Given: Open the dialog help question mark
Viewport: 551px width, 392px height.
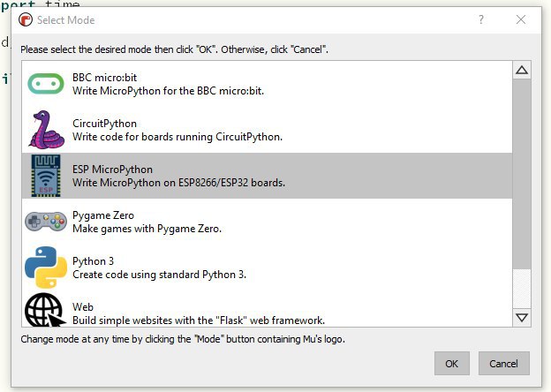Looking at the screenshot, I should (x=481, y=19).
